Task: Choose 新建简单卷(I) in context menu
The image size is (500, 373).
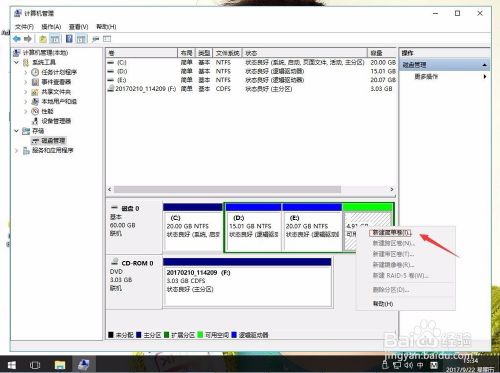Action: click(391, 232)
